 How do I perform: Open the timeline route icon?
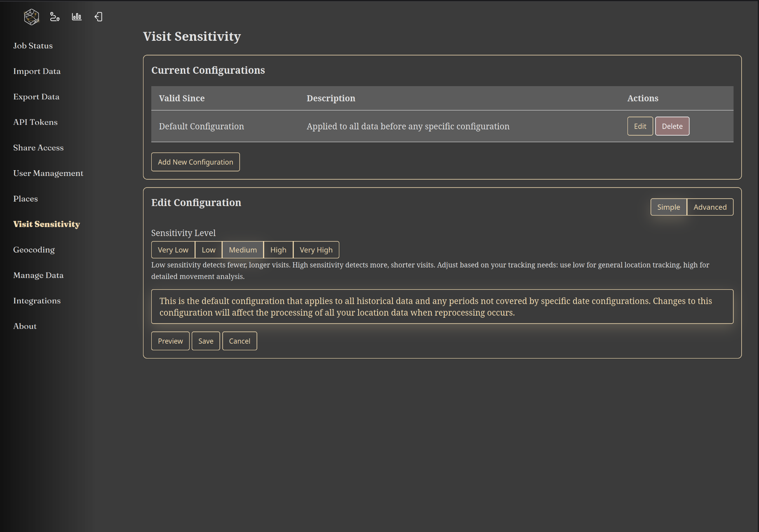click(x=54, y=17)
